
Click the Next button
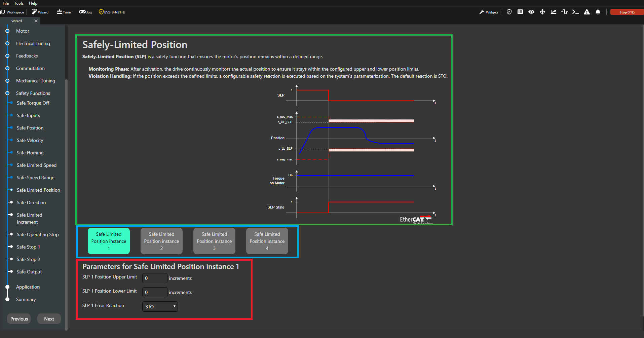49,319
